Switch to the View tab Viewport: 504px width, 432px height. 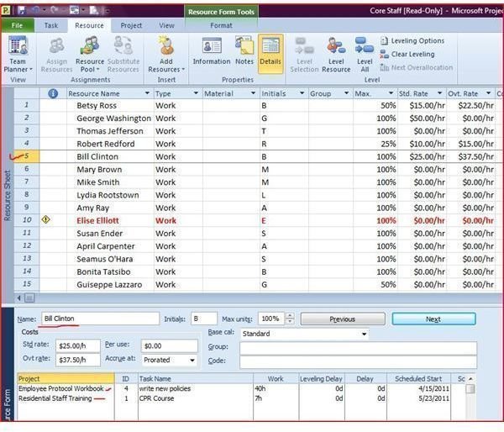[x=166, y=25]
